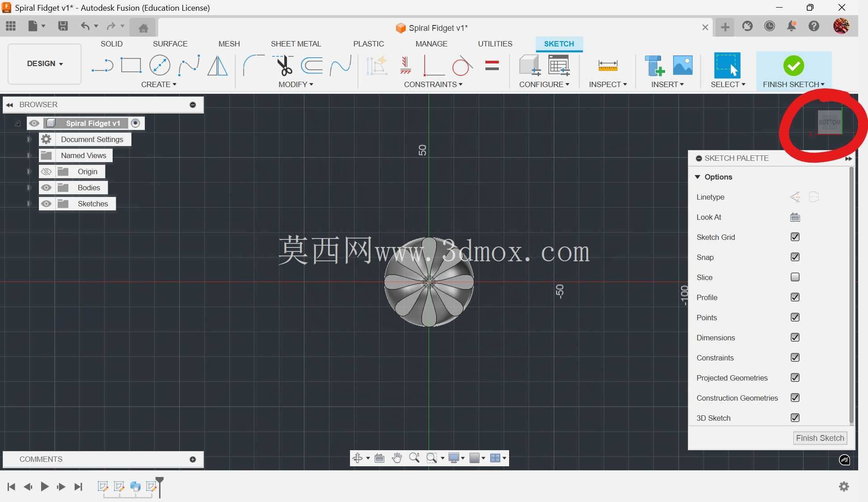Image resolution: width=868 pixels, height=502 pixels.
Task: Click the BOTTOM face of the ViewCube
Action: point(830,122)
